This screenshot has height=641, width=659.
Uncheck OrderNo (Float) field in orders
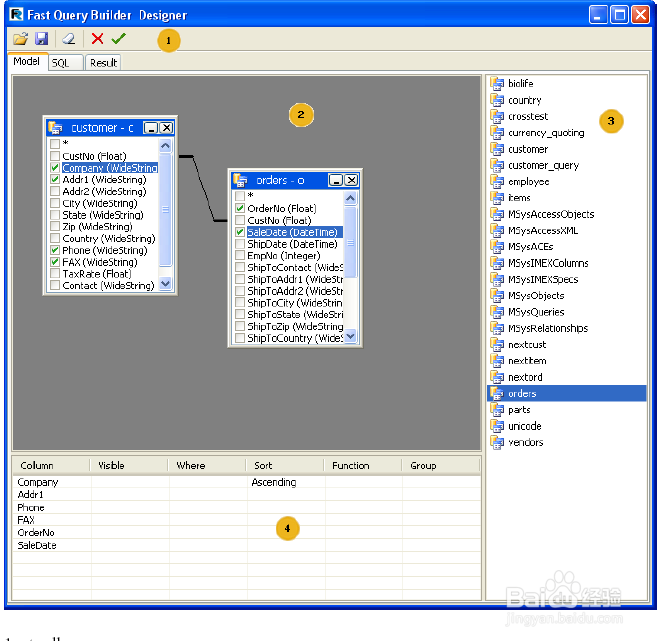[x=240, y=208]
